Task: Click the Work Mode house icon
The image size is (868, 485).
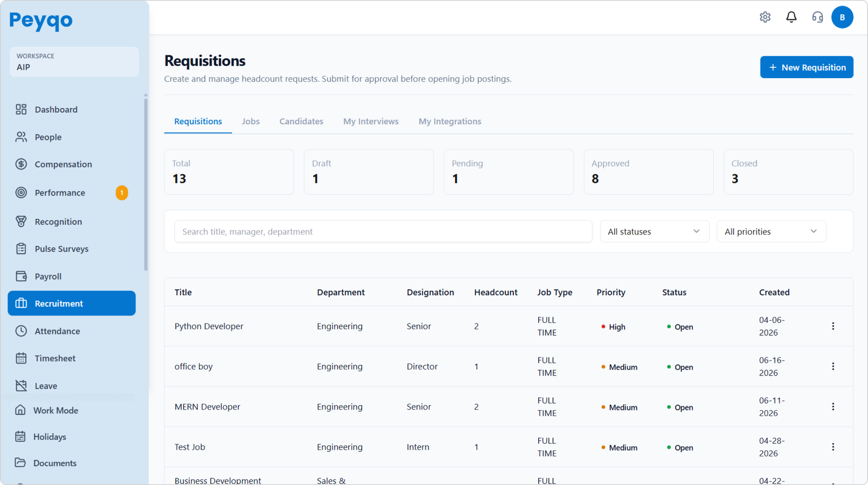Action: [20, 410]
